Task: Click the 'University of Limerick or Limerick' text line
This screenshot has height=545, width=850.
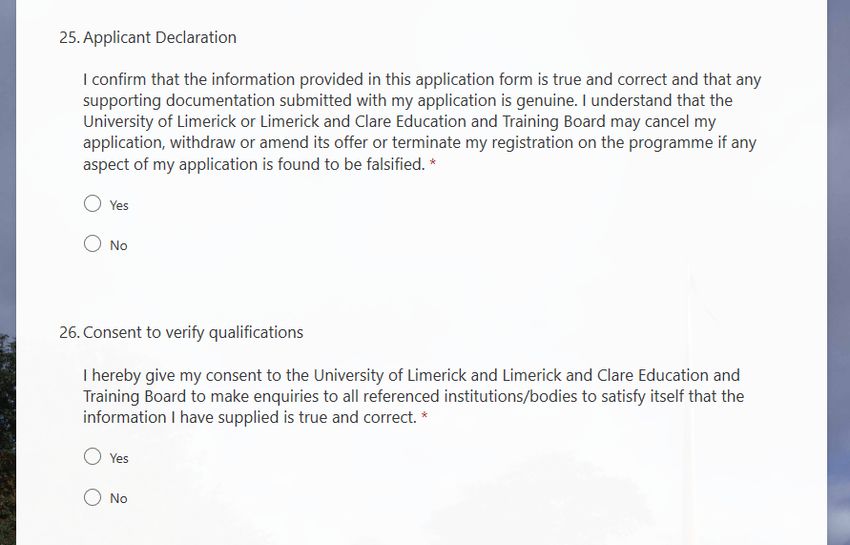Action: [x=400, y=121]
